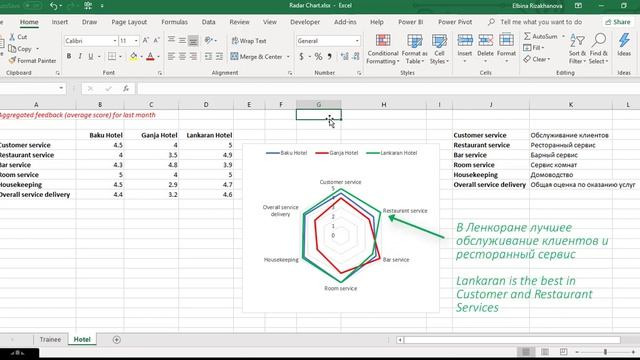Click the Clear button

pyautogui.click(x=537, y=59)
